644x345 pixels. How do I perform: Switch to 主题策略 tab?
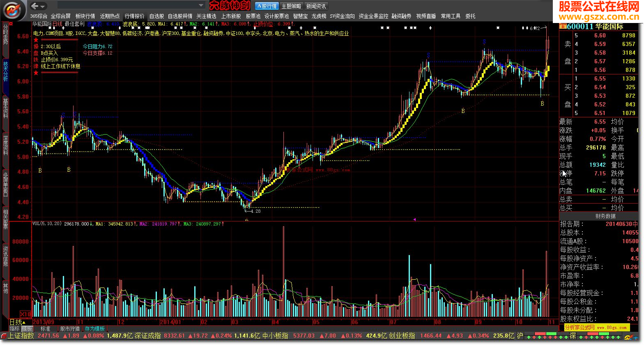click(x=291, y=6)
